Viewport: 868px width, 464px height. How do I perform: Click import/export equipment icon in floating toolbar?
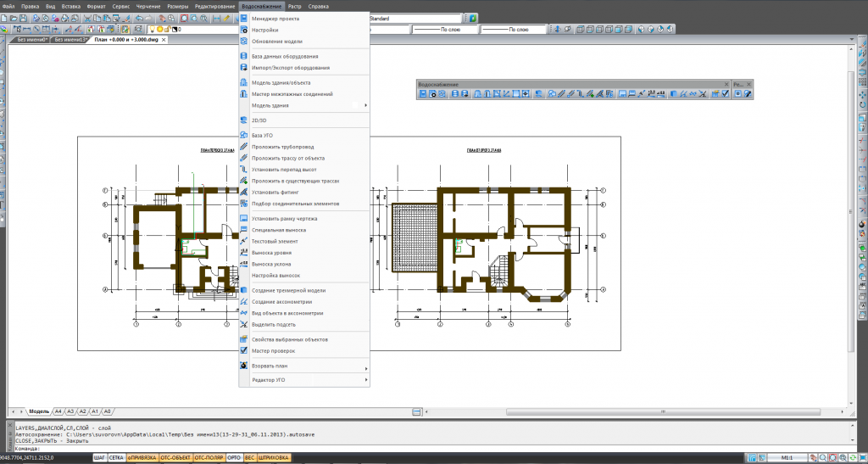click(465, 93)
